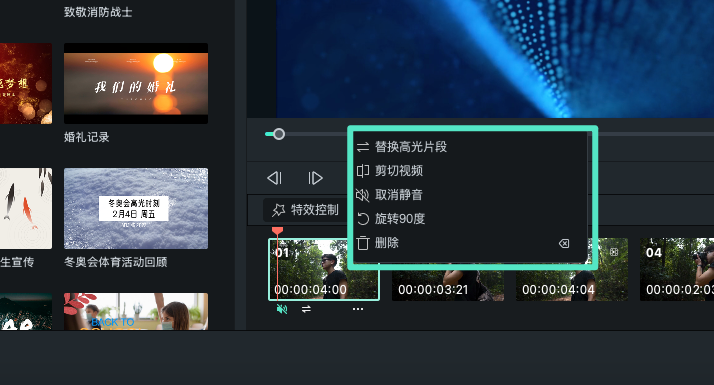Click the trash icon beside 删除
Image resolution: width=714 pixels, height=385 pixels.
tap(363, 243)
